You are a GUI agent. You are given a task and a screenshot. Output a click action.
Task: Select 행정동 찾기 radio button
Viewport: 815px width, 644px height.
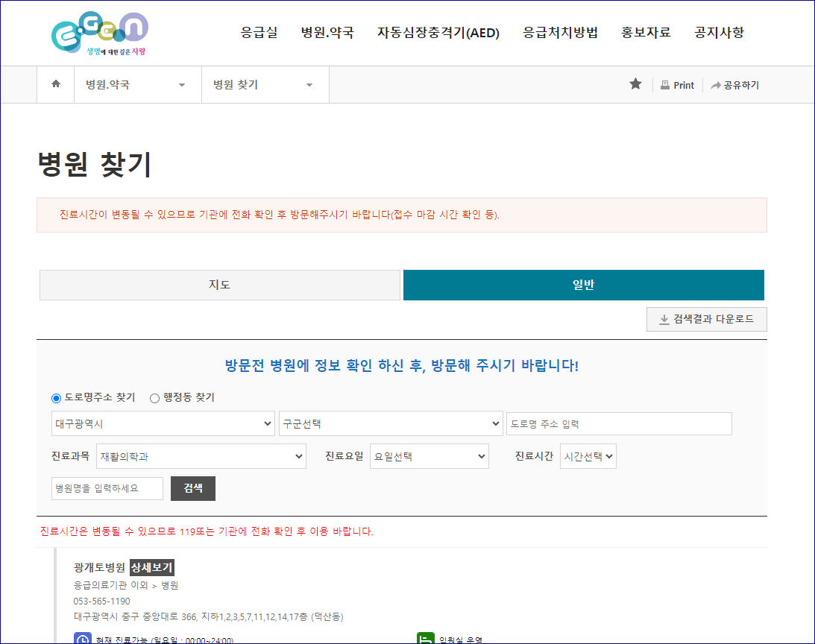tap(154, 398)
